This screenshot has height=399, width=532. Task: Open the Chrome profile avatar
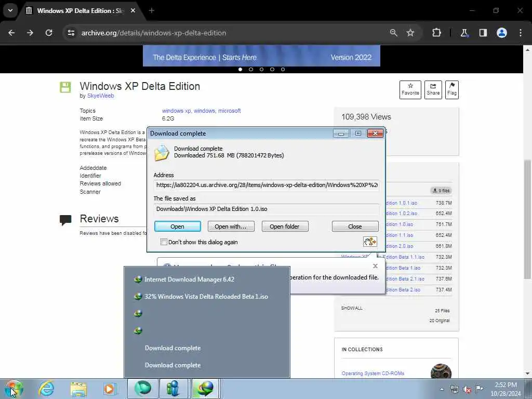(502, 33)
